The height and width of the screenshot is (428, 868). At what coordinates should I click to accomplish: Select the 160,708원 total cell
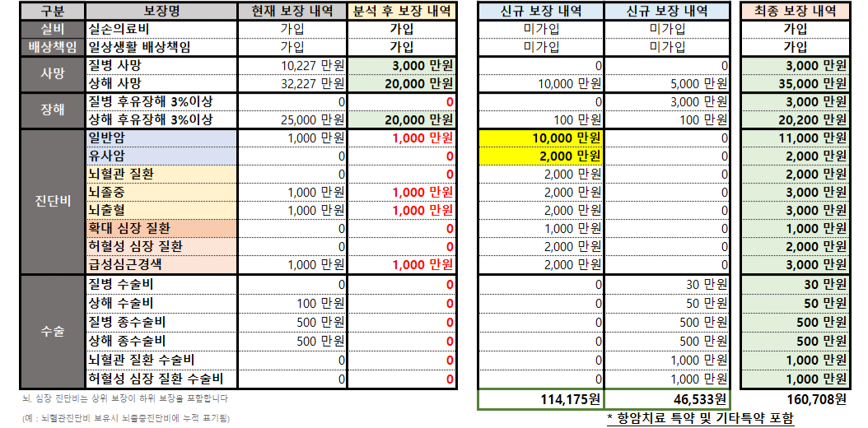click(795, 399)
